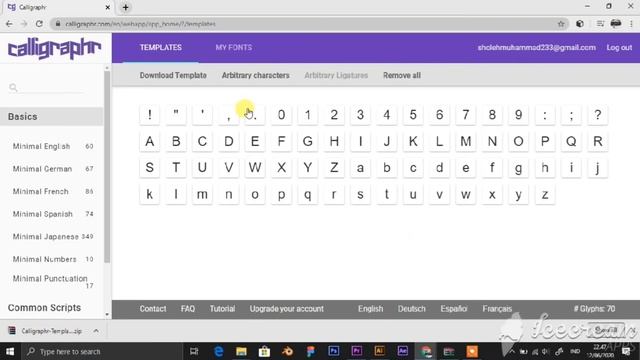This screenshot has height=360, width=640.
Task: Open File Explorer from taskbar
Action: click(241, 351)
